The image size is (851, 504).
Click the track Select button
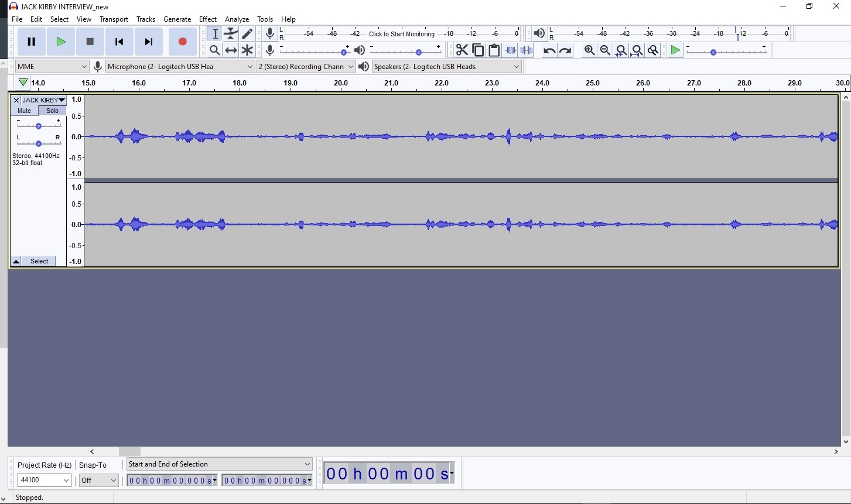click(39, 261)
